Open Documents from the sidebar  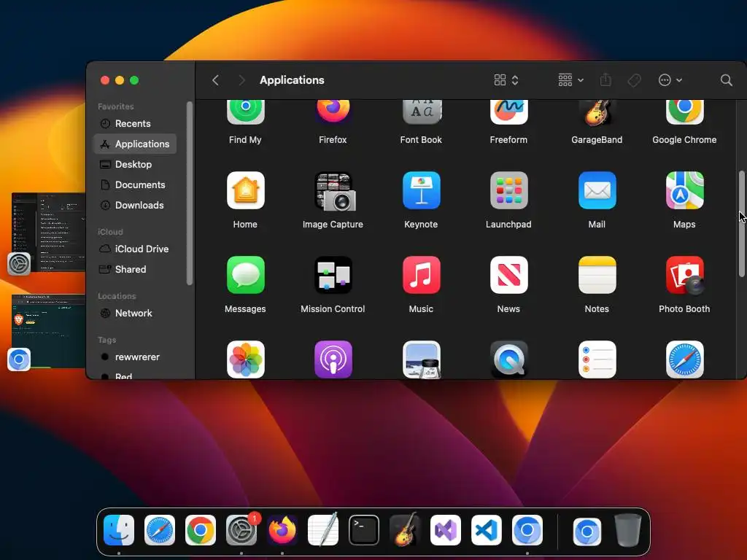[x=135, y=184]
